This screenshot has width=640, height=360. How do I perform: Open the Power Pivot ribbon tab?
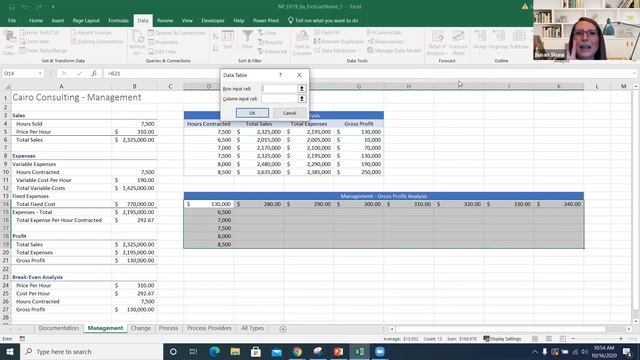click(266, 20)
